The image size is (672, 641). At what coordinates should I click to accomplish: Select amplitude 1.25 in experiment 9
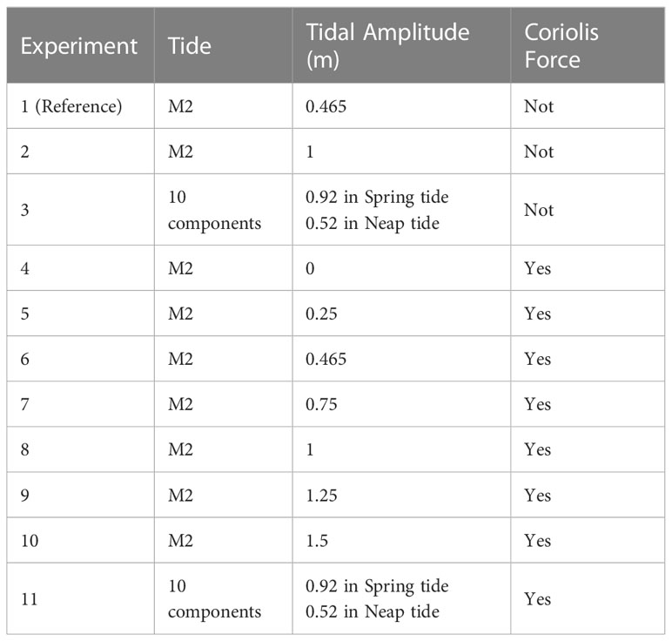(x=321, y=496)
